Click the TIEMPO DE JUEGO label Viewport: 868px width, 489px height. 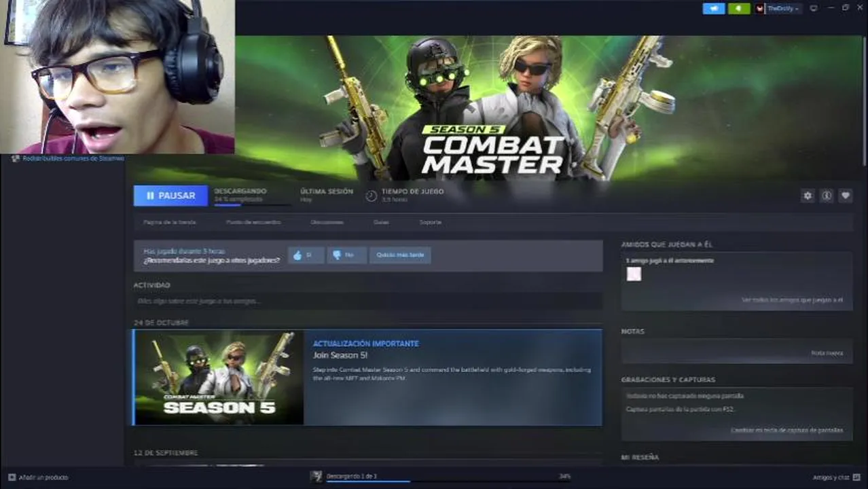tap(412, 192)
